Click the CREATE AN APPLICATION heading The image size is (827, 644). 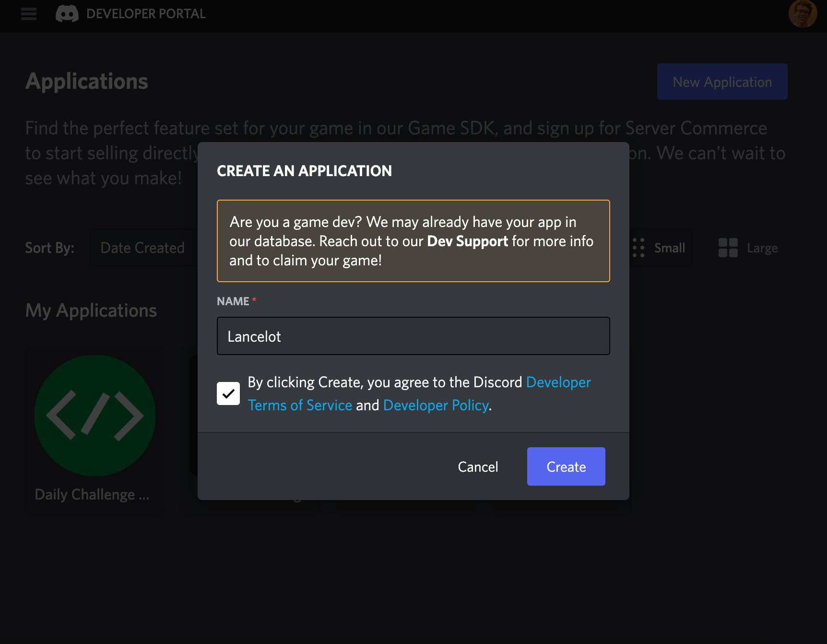coord(304,171)
